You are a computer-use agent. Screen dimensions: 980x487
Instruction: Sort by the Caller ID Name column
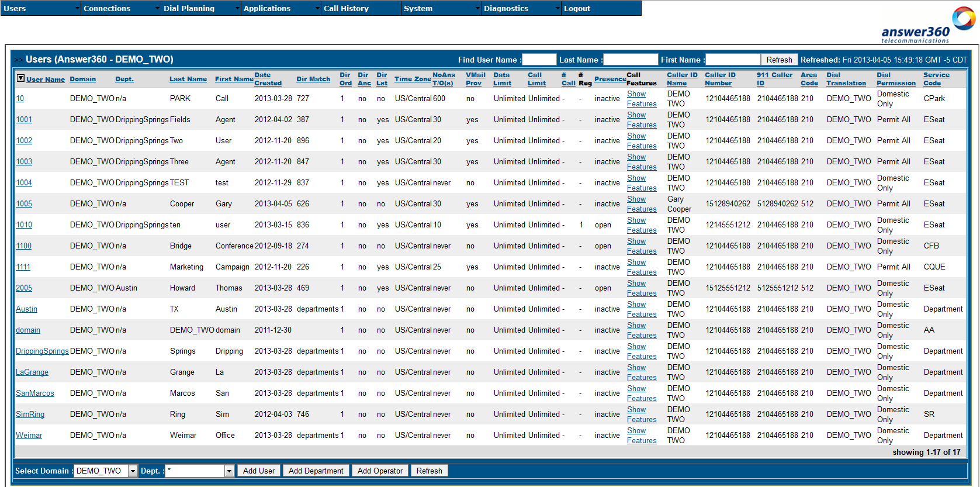tap(682, 79)
